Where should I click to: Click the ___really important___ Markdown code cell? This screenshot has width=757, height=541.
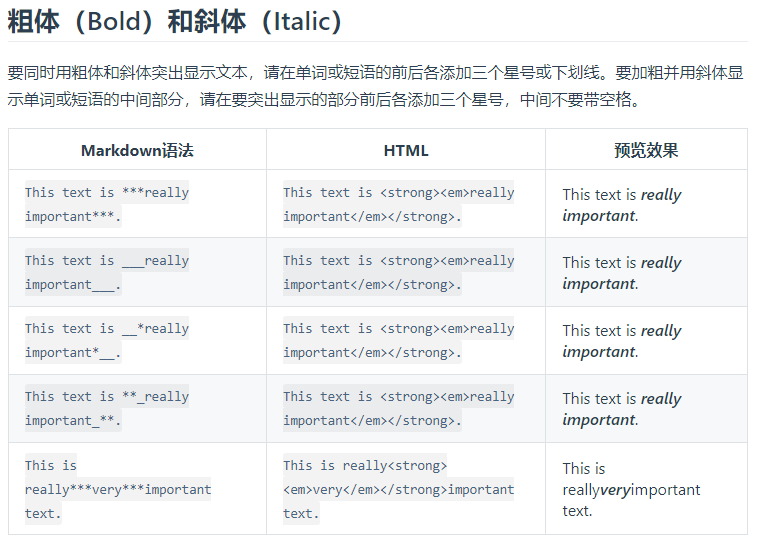pyautogui.click(x=107, y=272)
